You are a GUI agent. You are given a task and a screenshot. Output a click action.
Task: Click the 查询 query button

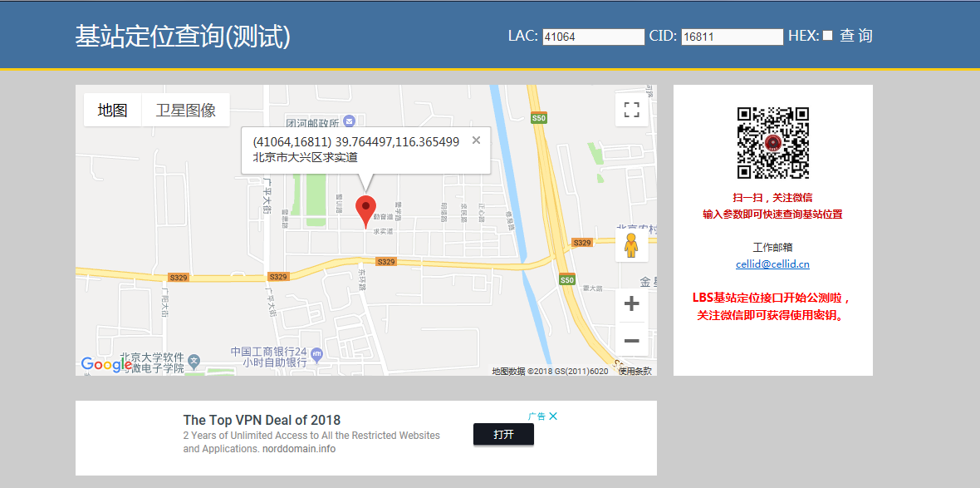pos(855,36)
